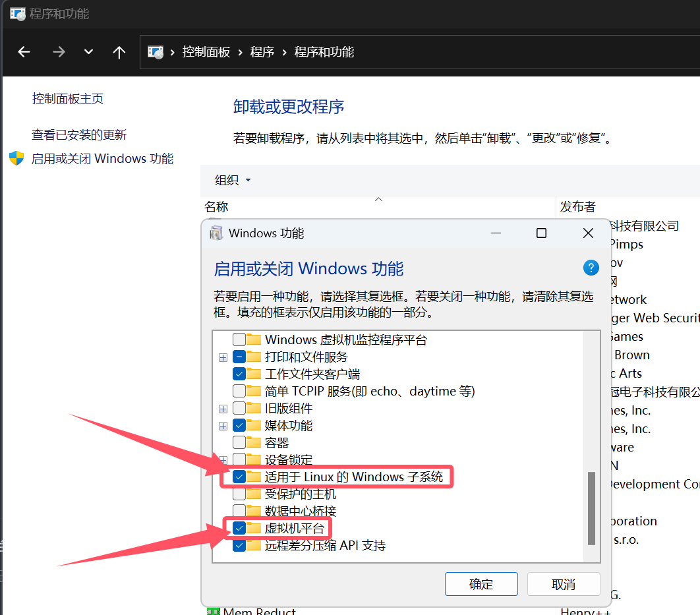700x615 pixels.
Task: Click 取消 to discard changes
Action: (x=564, y=584)
